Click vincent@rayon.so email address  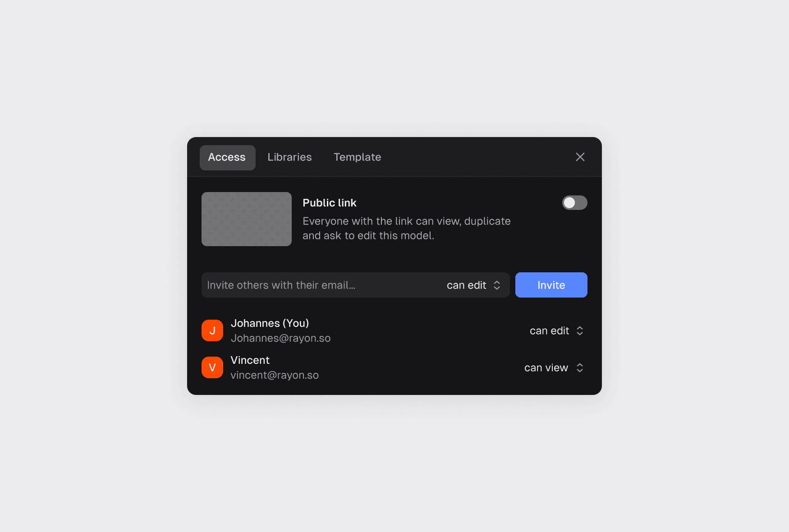[x=275, y=375]
